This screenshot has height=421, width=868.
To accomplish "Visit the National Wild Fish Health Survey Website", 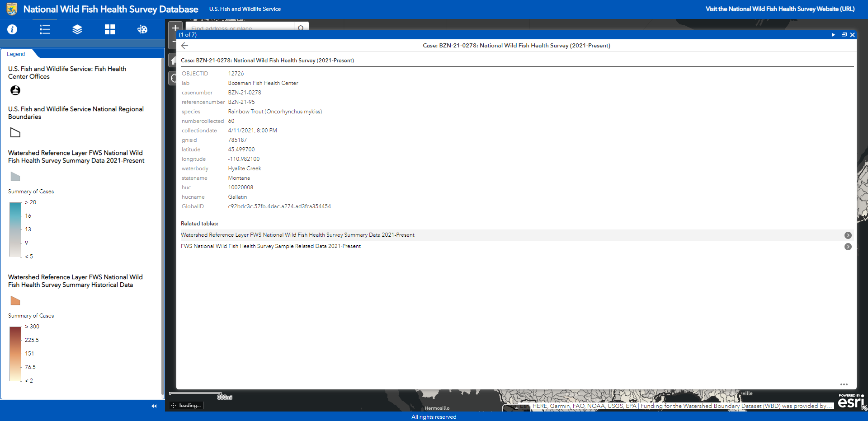I will pyautogui.click(x=780, y=9).
